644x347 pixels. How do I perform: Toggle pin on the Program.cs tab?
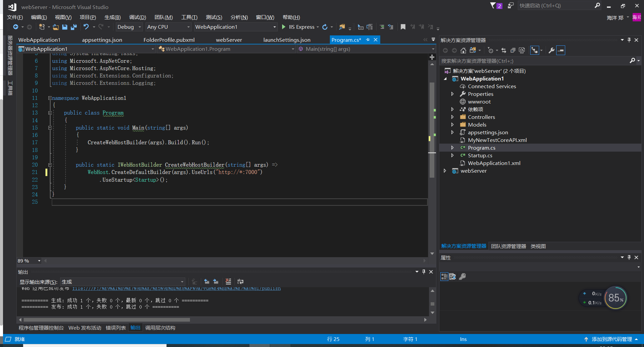(x=368, y=40)
